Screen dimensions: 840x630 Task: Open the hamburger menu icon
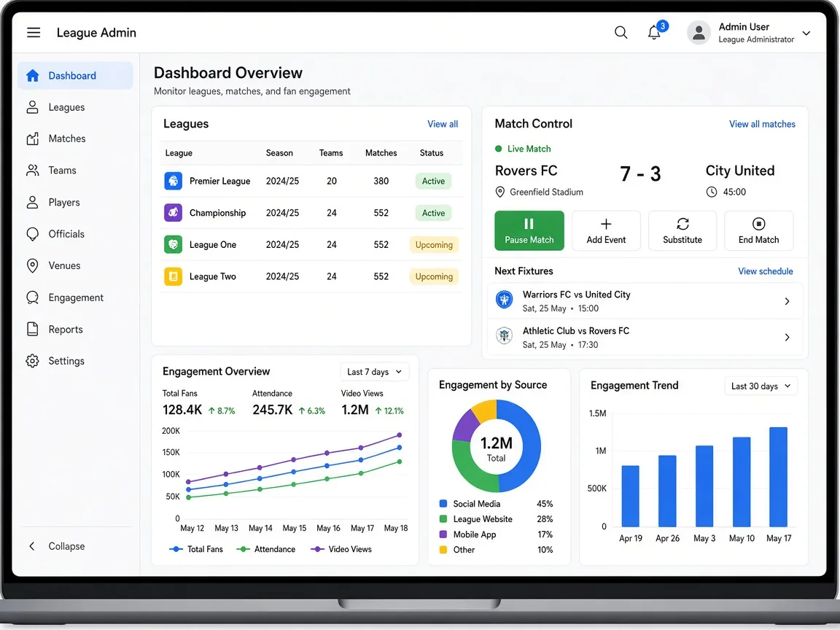[34, 33]
